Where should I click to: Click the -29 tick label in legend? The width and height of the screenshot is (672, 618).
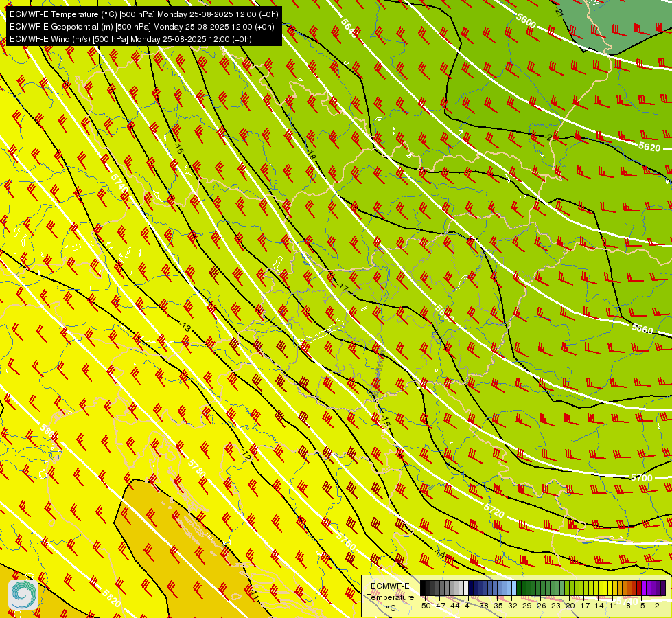coord(526,606)
